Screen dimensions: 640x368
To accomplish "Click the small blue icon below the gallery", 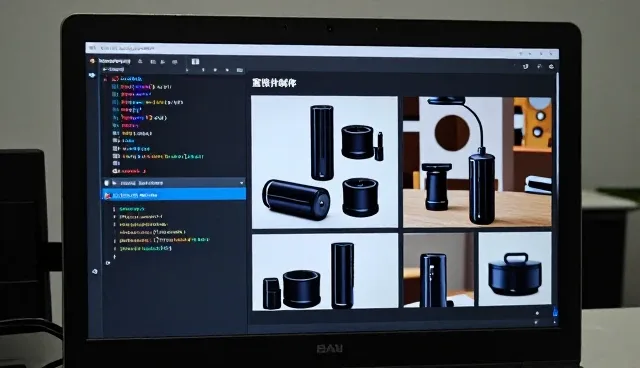I will tap(555, 313).
